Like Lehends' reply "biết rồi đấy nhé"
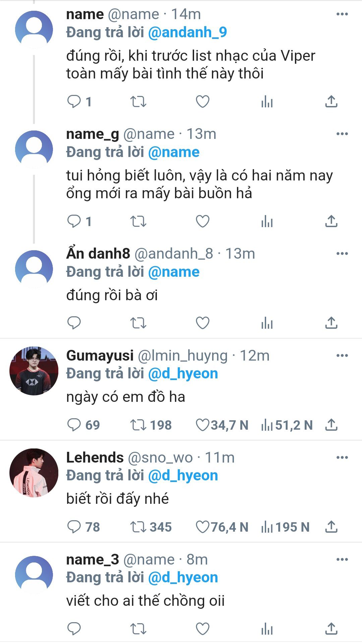 202,527
